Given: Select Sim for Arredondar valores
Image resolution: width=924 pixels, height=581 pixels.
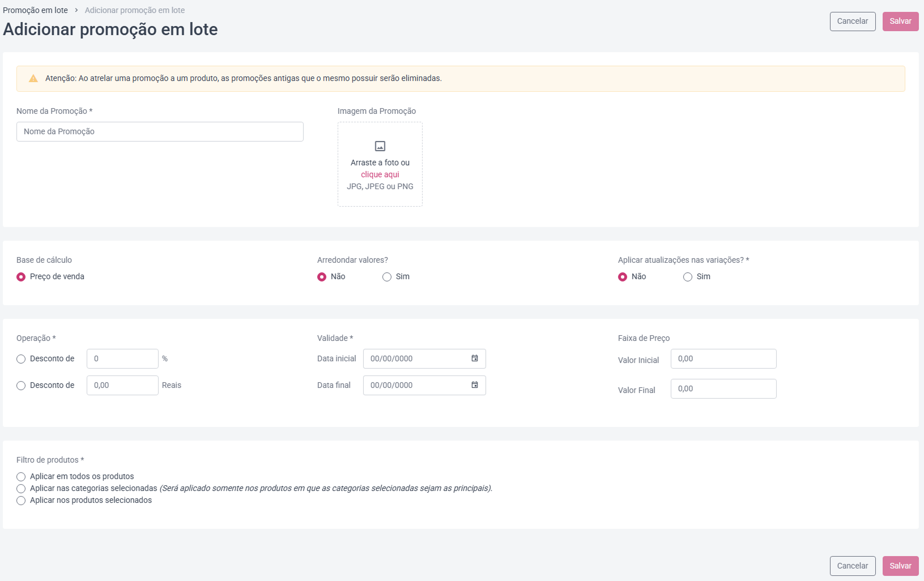Looking at the screenshot, I should click(x=387, y=277).
